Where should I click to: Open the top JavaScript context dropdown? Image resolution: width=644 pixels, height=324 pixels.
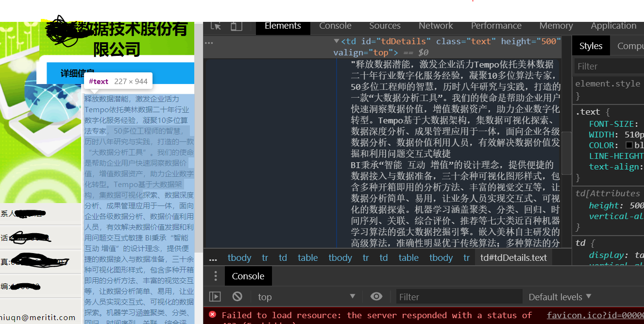[x=307, y=297]
